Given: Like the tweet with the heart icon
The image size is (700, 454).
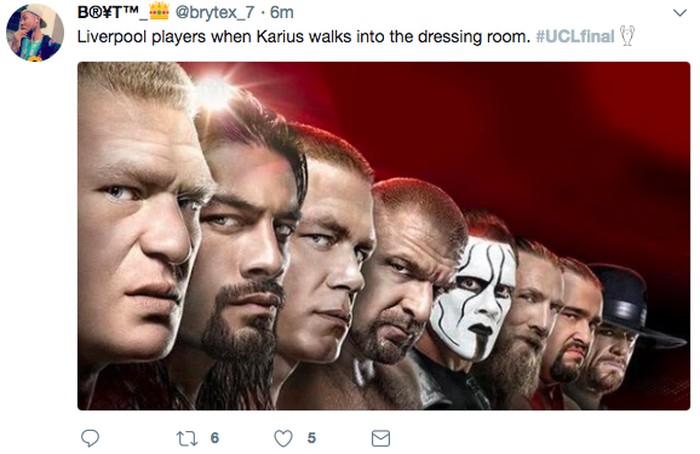Looking at the screenshot, I should [284, 438].
